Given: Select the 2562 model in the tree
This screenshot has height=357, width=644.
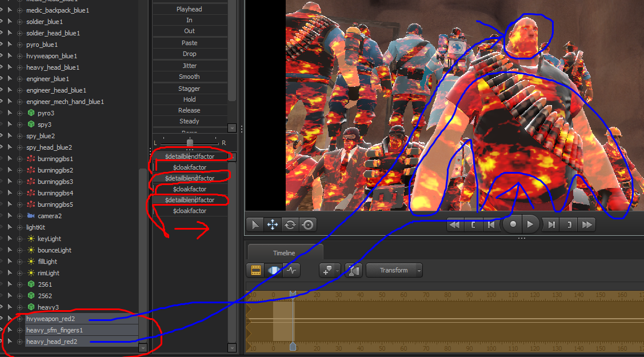Looking at the screenshot, I should 45,295.
